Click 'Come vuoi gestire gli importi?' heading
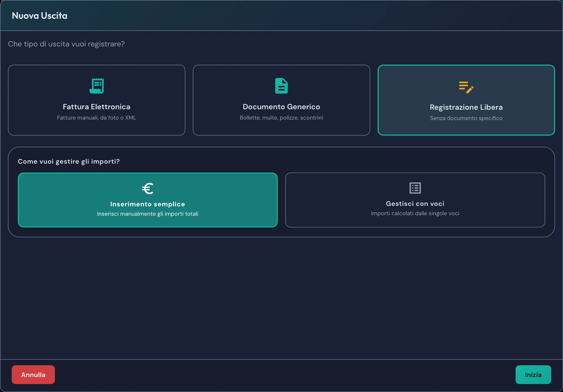The width and height of the screenshot is (563, 392). (69, 162)
